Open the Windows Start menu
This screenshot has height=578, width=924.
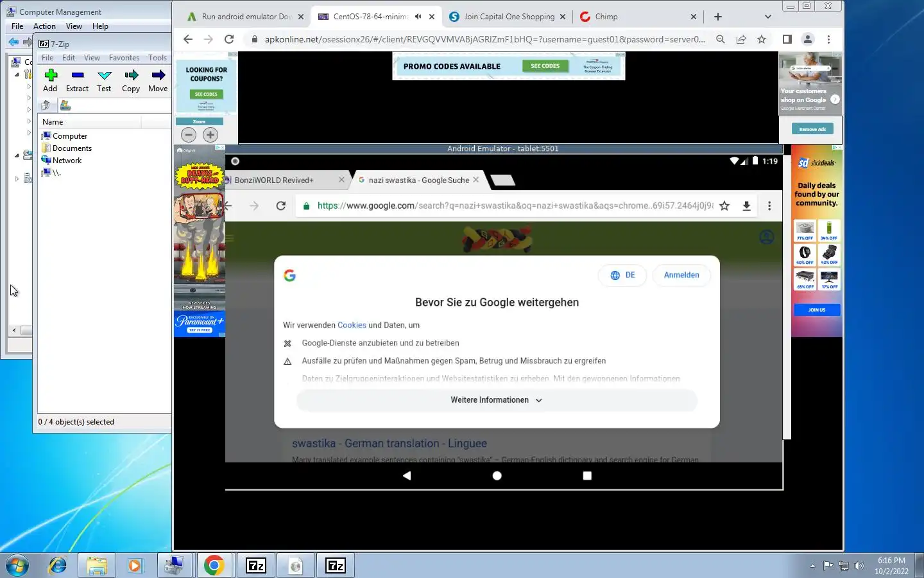[17, 566]
